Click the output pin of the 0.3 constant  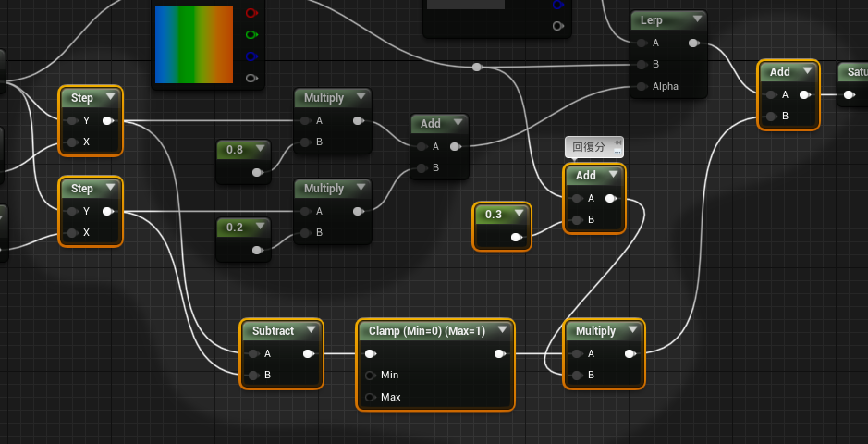(x=517, y=237)
